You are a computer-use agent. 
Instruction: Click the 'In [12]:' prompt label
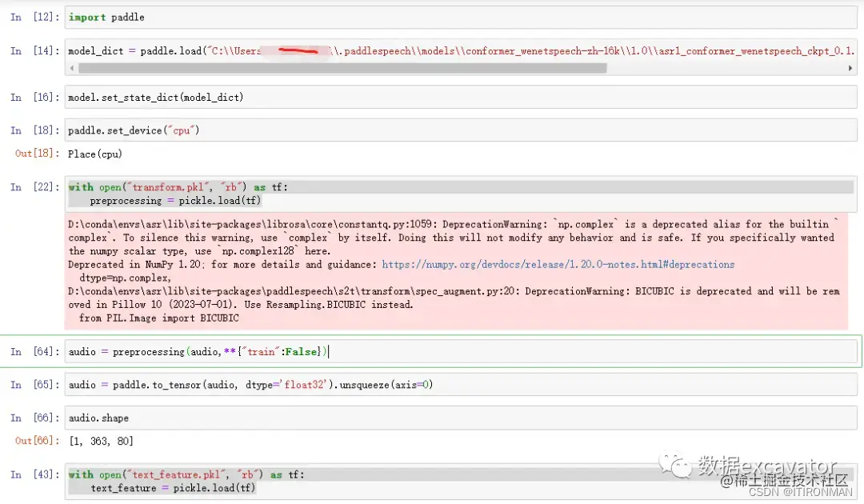click(34, 17)
